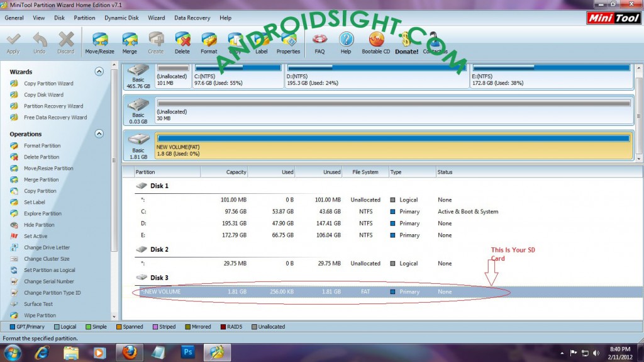Viewport: 644px width, 362px height.
Task: Open Photoshop from the taskbar
Action: (x=187, y=353)
